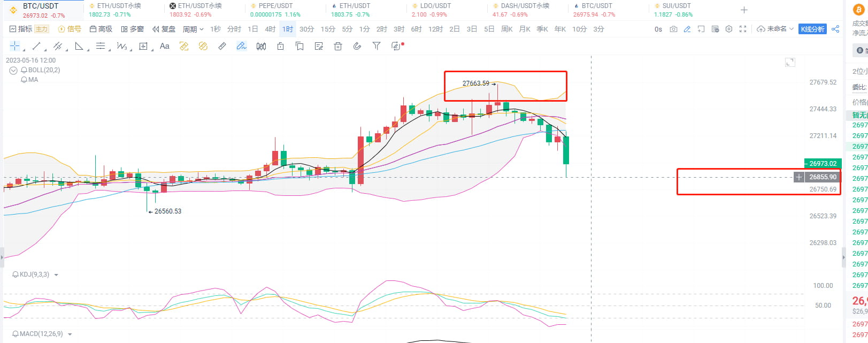Select the position box measuring tool
The width and height of the screenshot is (868, 343).
coord(143,46)
